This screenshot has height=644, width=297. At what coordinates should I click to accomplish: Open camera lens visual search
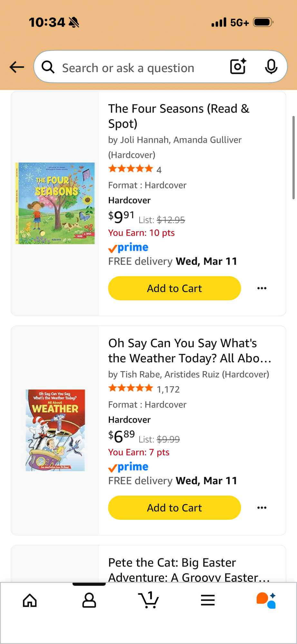238,67
